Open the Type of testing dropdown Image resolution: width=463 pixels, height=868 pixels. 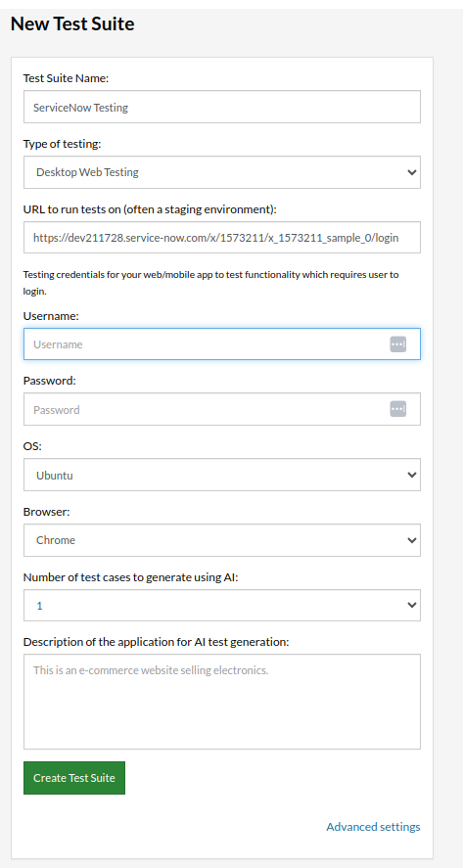[221, 172]
